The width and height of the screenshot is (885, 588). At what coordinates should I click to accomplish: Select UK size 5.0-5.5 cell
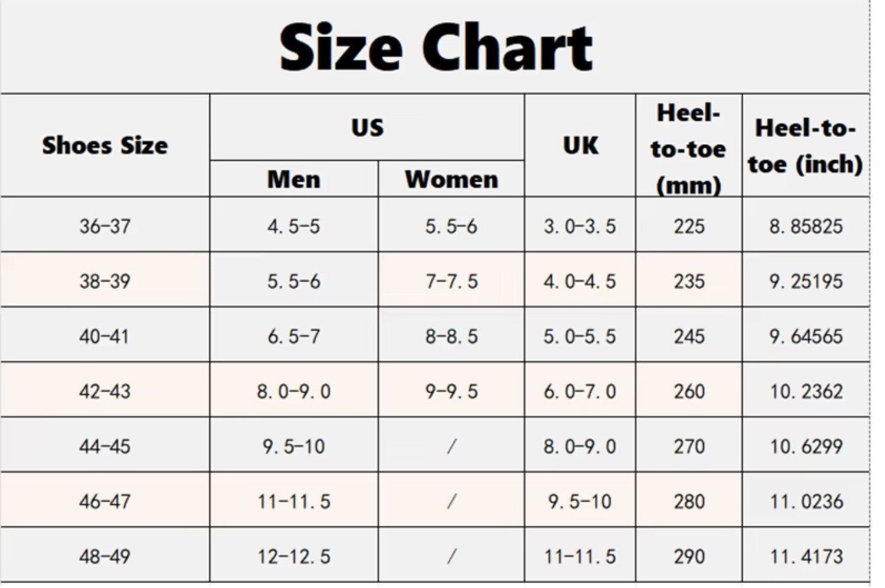point(580,336)
